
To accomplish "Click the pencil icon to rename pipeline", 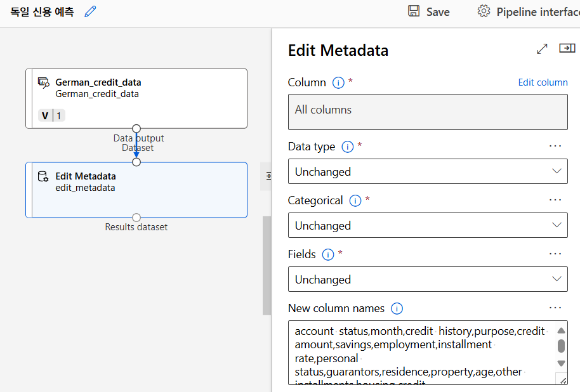I will coord(91,11).
